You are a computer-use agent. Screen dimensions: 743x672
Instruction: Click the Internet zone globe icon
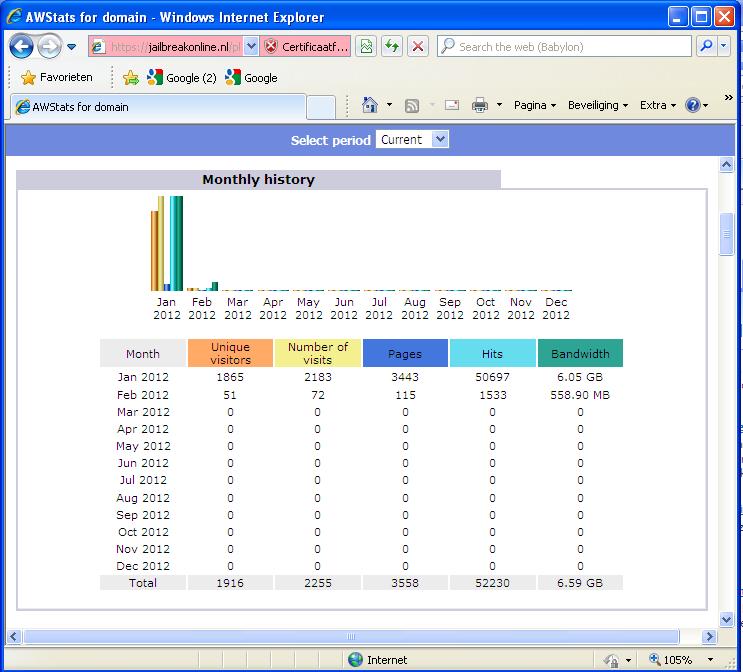click(x=355, y=660)
